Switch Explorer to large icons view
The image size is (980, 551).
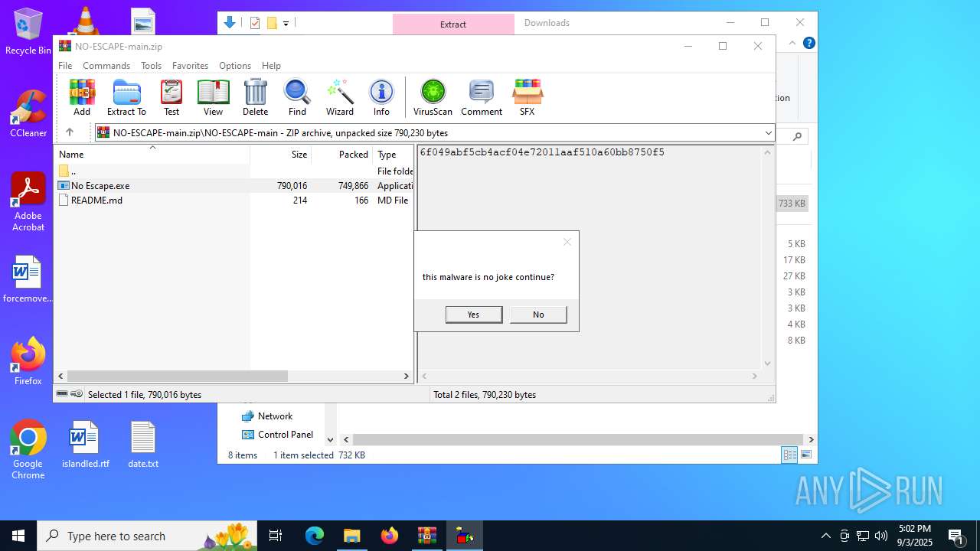pyautogui.click(x=805, y=455)
